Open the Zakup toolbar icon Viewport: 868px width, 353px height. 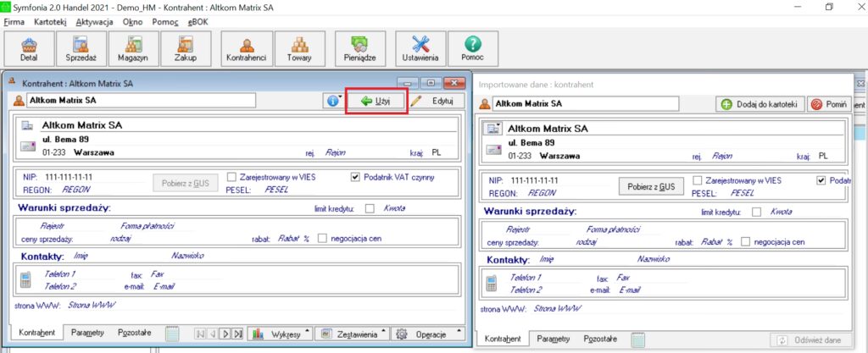click(x=186, y=50)
